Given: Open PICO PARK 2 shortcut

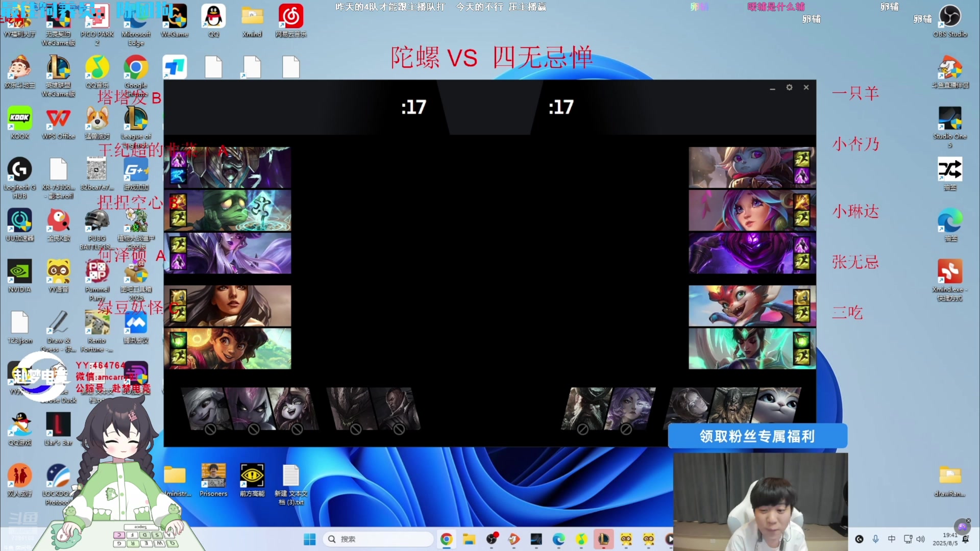Looking at the screenshot, I should click(x=97, y=26).
